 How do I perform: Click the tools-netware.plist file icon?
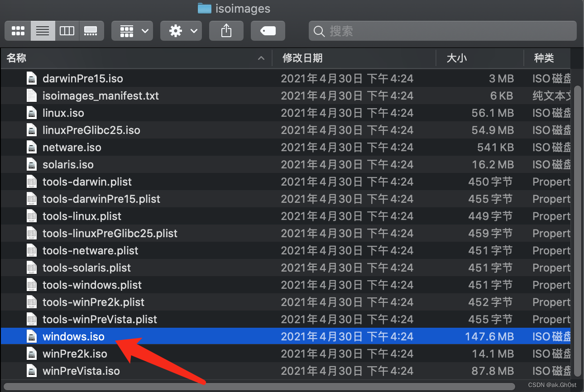(x=31, y=250)
